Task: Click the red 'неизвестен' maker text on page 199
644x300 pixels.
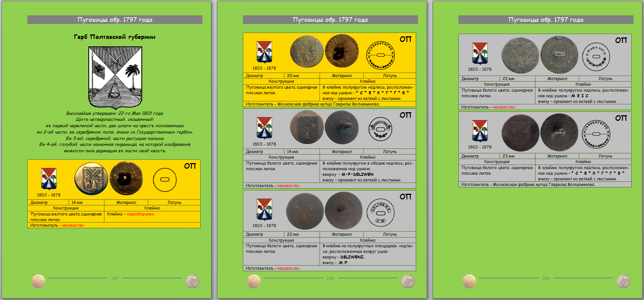Action: (504, 107)
